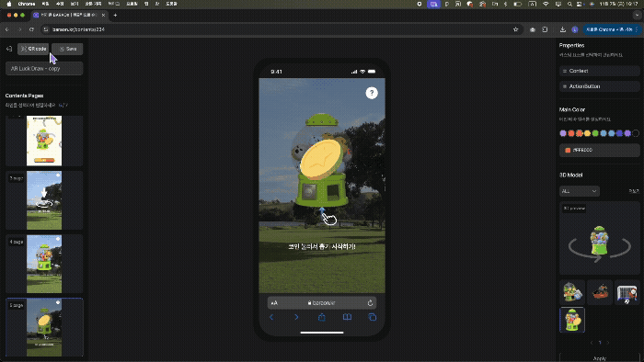Select the green main color swatch
644x362 pixels.
tap(595, 133)
